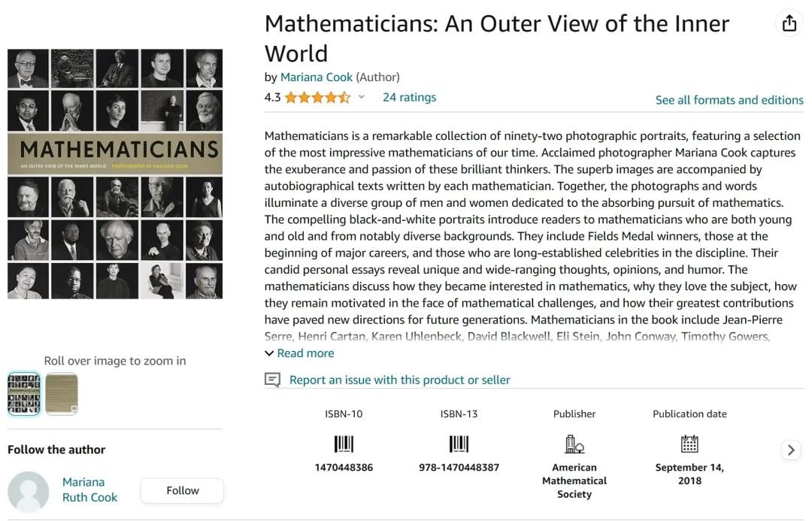Click the main Mathematicians book cover image
This screenshot has height=521, width=812.
(115, 174)
